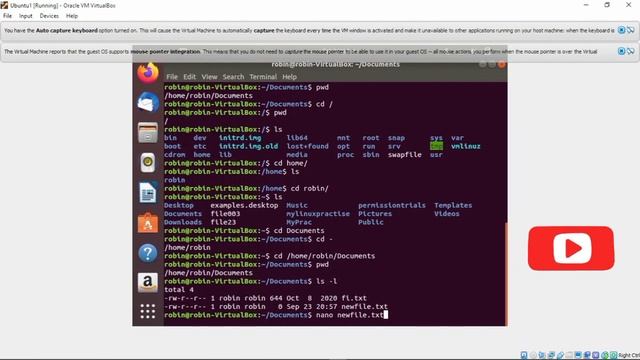Click the keyboard capture status icon
Image resolution: width=640 pixels, height=360 pixels.
point(613,355)
